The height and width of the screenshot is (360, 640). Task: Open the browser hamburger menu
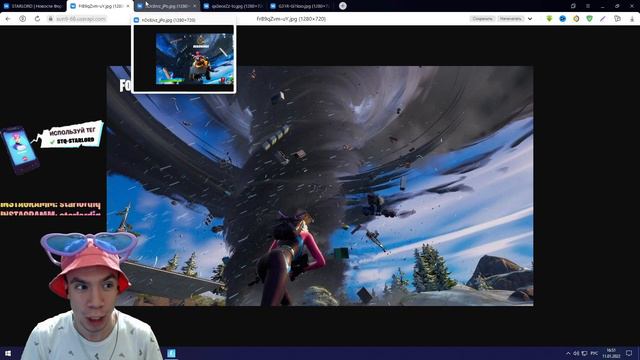click(x=588, y=6)
